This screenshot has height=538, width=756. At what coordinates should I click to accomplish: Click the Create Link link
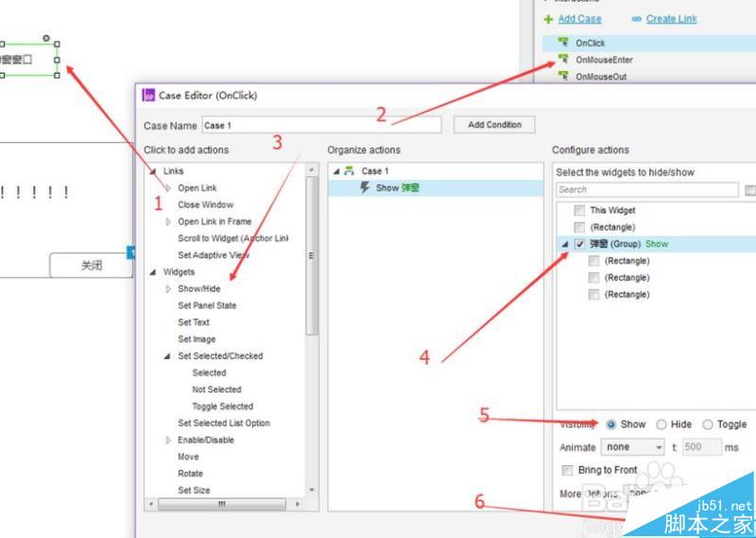(x=671, y=19)
